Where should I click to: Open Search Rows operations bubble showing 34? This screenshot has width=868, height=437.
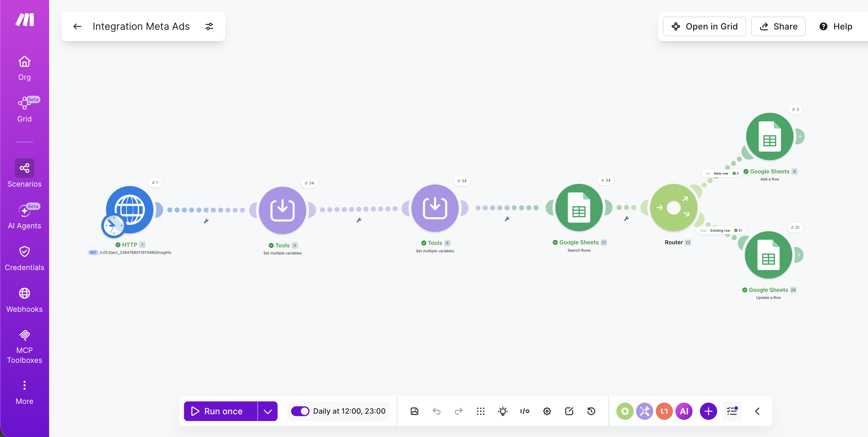coord(606,180)
